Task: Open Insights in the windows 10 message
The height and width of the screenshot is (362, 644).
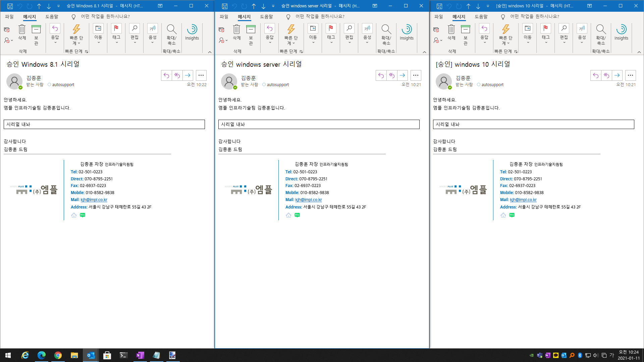Action: pyautogui.click(x=621, y=32)
